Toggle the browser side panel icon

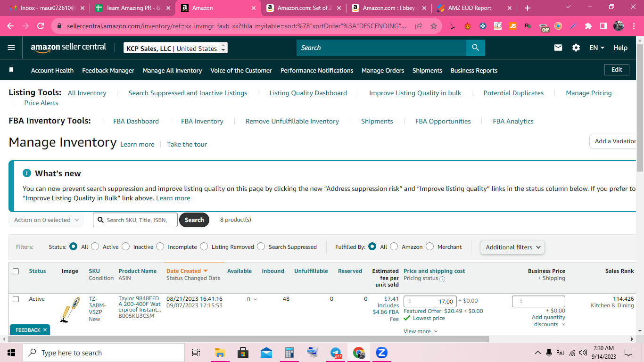point(603,26)
